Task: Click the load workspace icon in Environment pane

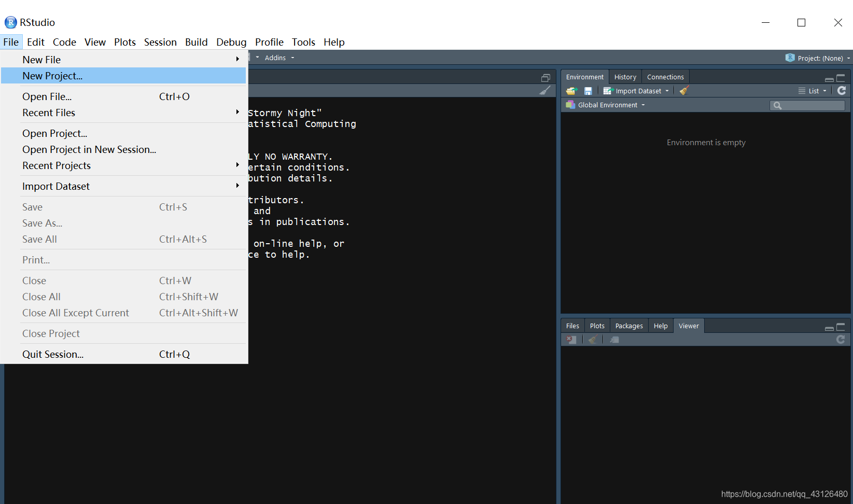Action: point(571,91)
